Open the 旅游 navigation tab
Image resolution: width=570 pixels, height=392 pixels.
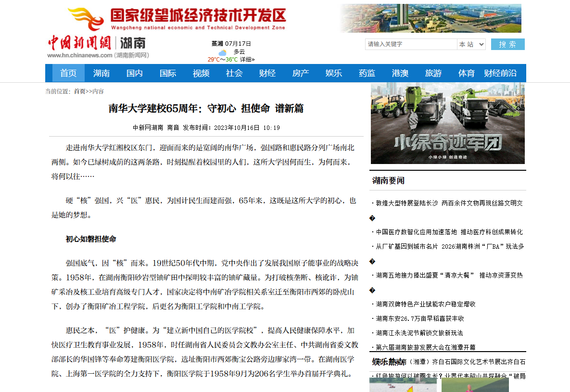pyautogui.click(x=433, y=73)
